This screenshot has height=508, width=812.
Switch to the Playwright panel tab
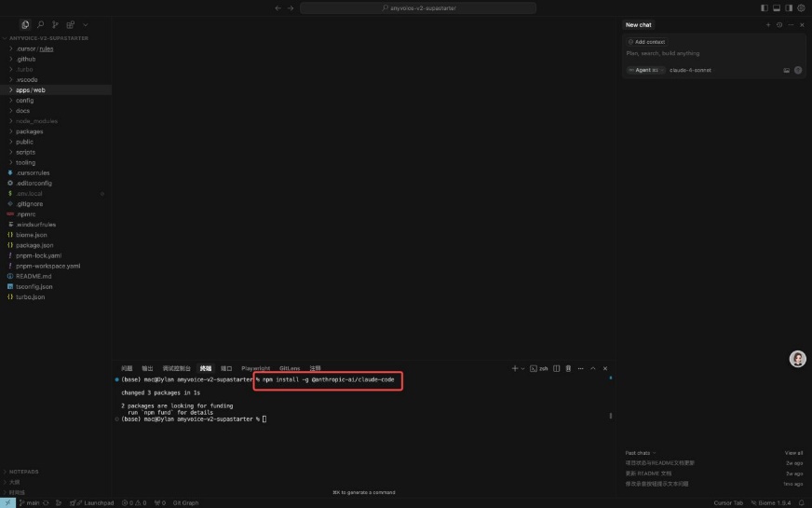255,369
